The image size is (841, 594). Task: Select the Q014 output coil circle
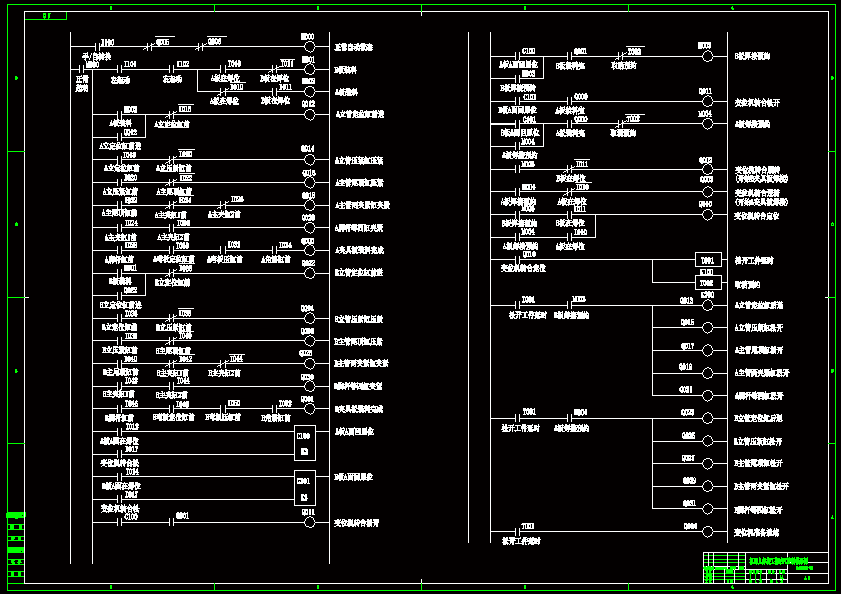[x=309, y=160]
